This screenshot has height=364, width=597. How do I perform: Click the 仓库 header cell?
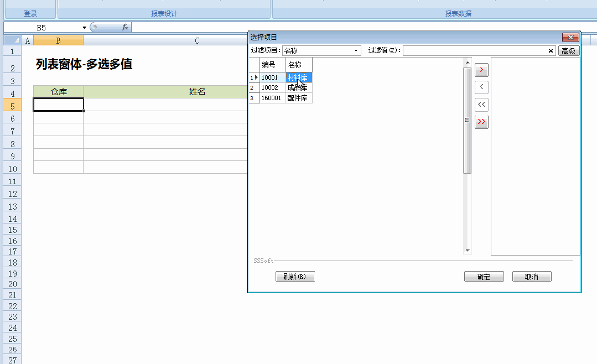[x=58, y=92]
